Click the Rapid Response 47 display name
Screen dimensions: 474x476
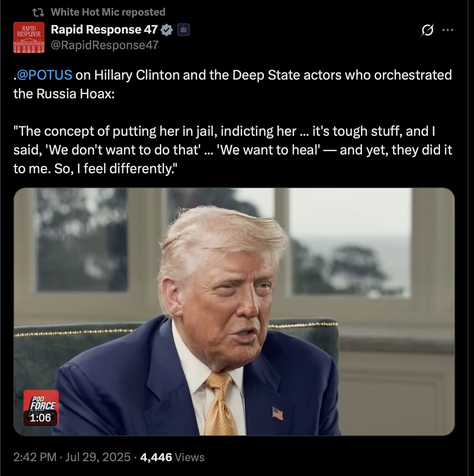pos(104,29)
